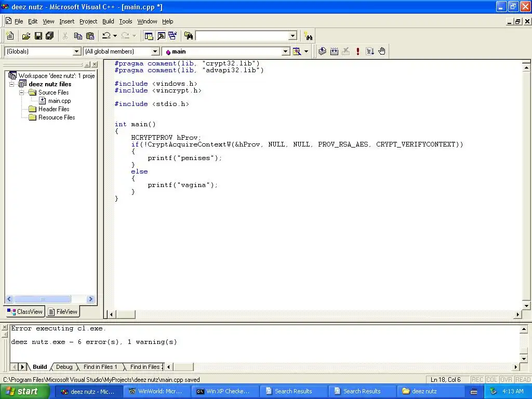532x399 pixels.
Task: Toggle the Workspace pane toolbar button
Action: click(x=148, y=36)
